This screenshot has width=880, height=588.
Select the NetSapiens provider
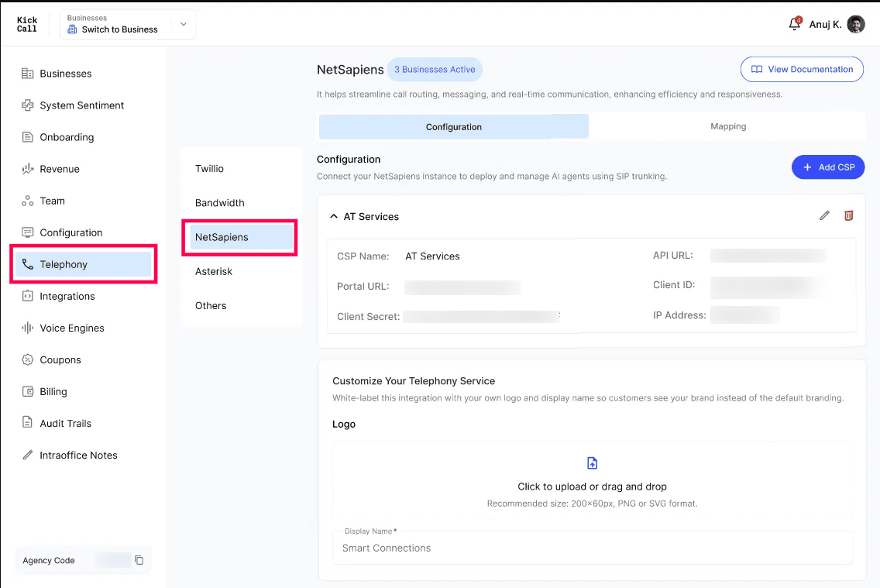242,237
